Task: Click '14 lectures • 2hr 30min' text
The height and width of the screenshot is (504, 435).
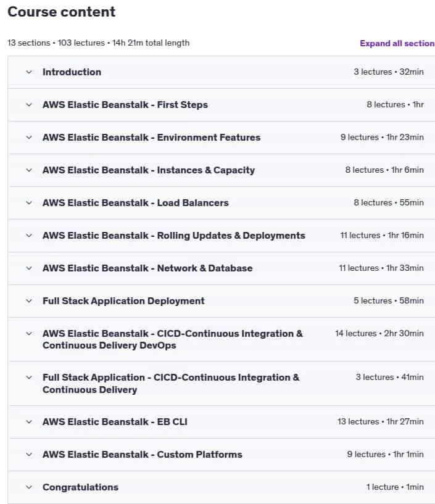Action: 379,333
